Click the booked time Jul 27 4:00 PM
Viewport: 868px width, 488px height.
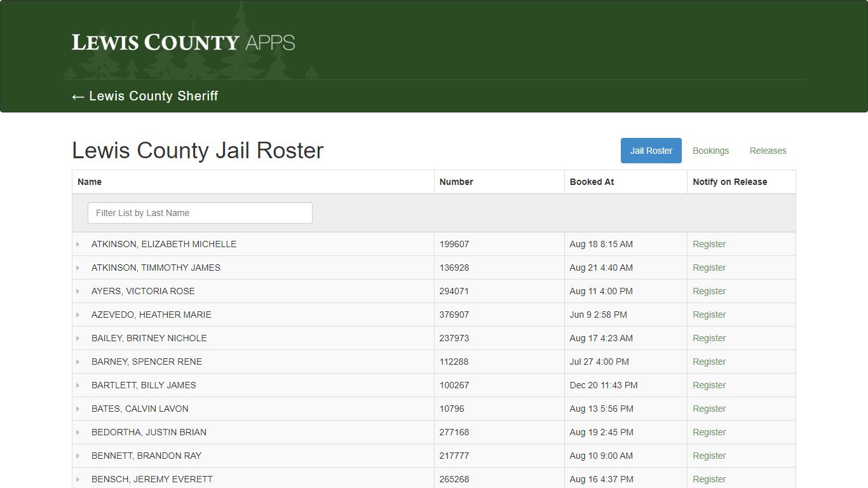(x=599, y=362)
